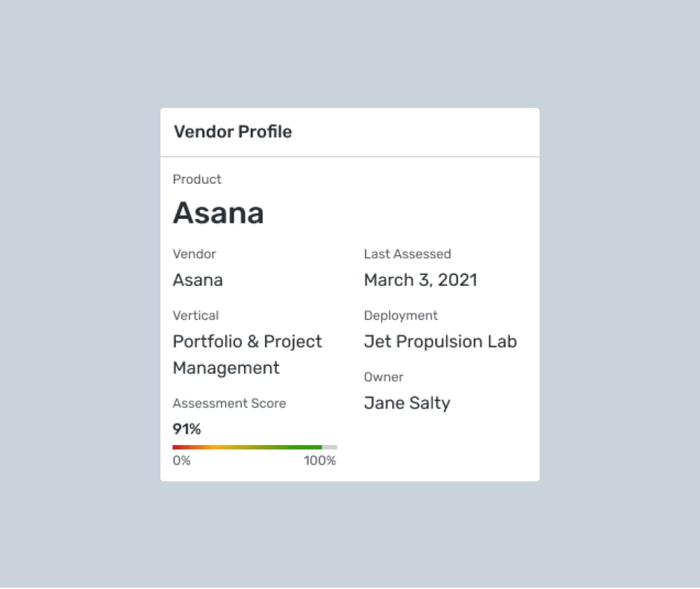700x589 pixels.
Task: Click the Vertical field label
Action: pos(195,315)
